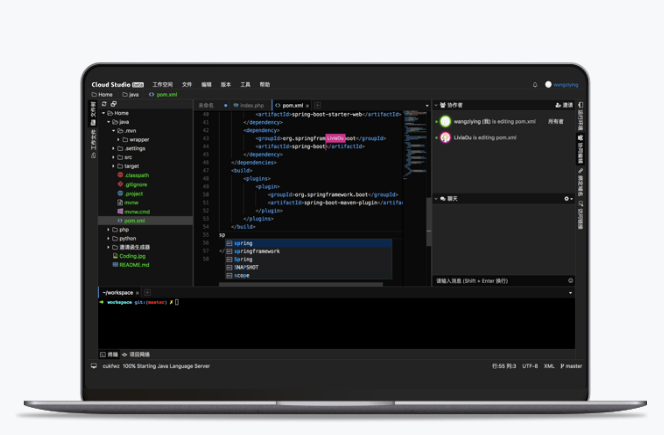
Task: Click the lock icon in left sidebar
Action: (94, 155)
